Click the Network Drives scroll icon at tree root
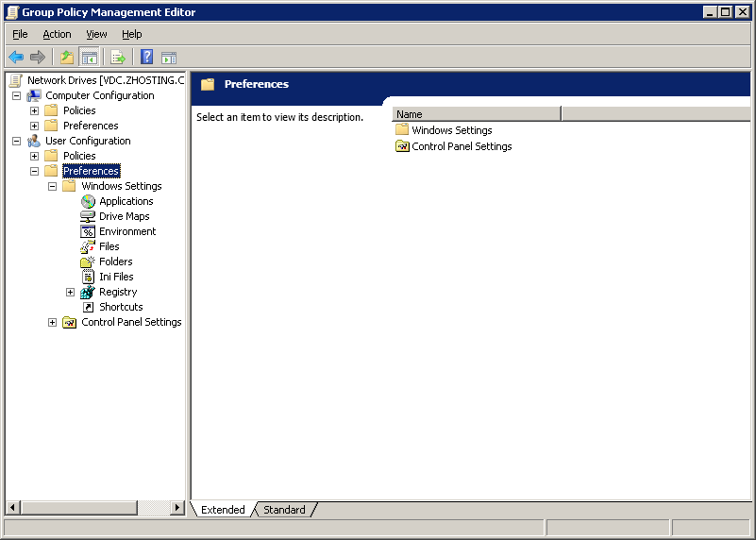The height and width of the screenshot is (540, 756). (16, 80)
